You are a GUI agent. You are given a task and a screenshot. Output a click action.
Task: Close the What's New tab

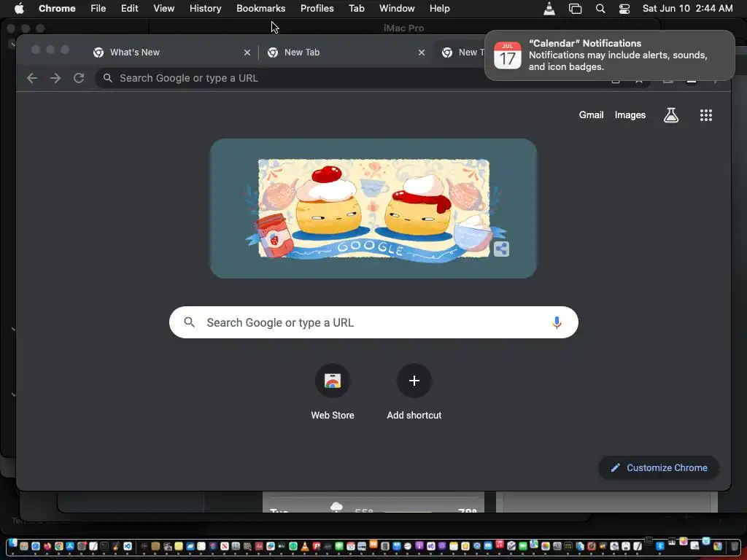tap(247, 52)
